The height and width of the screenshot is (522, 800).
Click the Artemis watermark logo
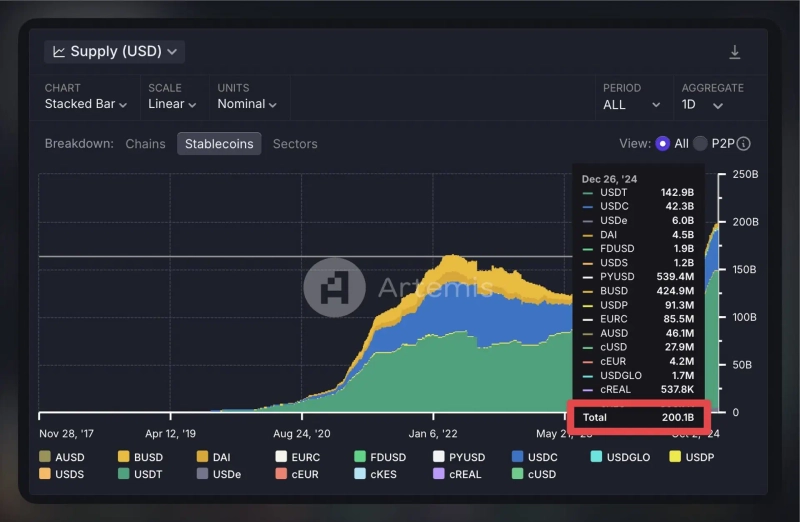333,288
